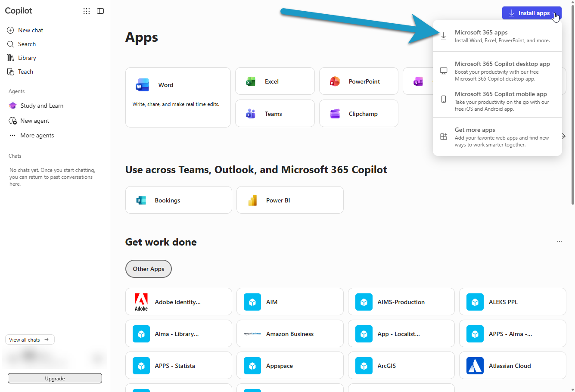Click the Library books icon

click(10, 58)
